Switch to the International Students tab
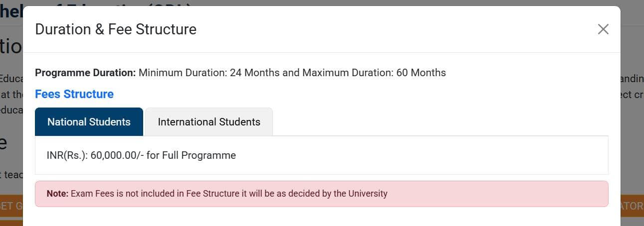This screenshot has width=644, height=226. click(209, 122)
